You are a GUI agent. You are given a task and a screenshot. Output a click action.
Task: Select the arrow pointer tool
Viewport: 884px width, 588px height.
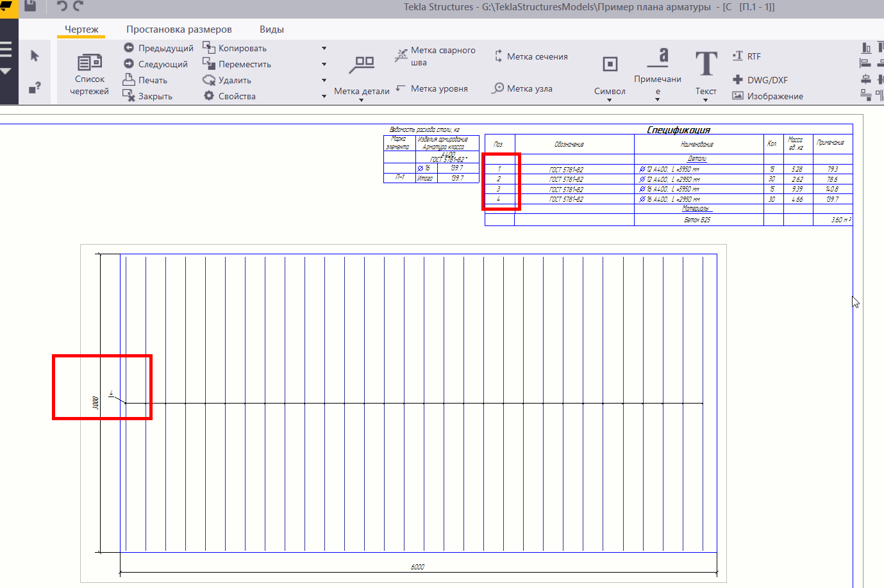point(35,56)
